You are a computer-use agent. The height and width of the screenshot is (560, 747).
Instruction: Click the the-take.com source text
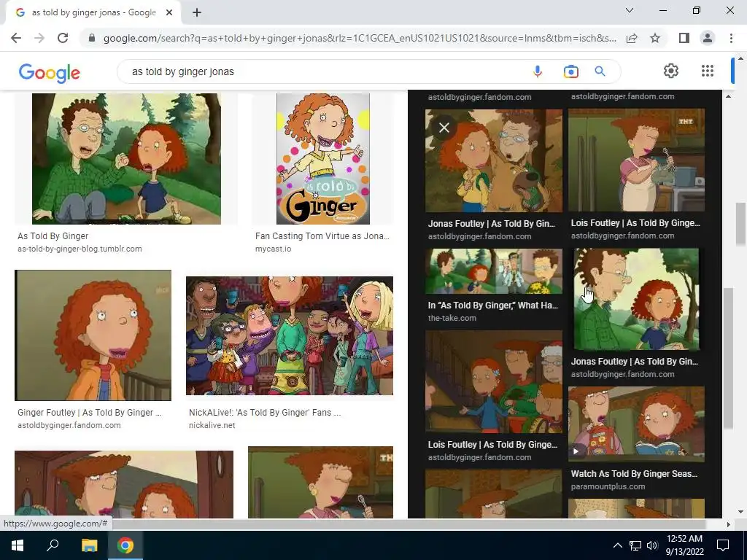click(452, 318)
